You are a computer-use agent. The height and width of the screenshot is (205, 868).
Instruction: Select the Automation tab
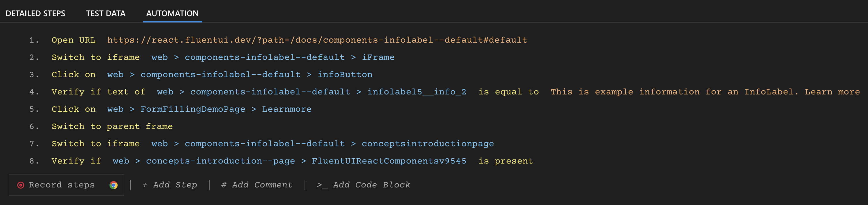(x=172, y=14)
